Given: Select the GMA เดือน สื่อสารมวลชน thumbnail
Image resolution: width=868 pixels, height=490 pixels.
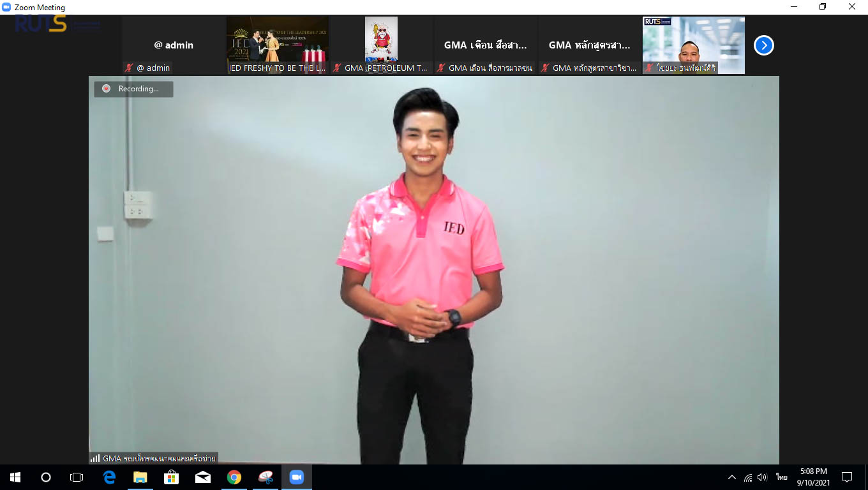Looking at the screenshot, I should pyautogui.click(x=486, y=45).
